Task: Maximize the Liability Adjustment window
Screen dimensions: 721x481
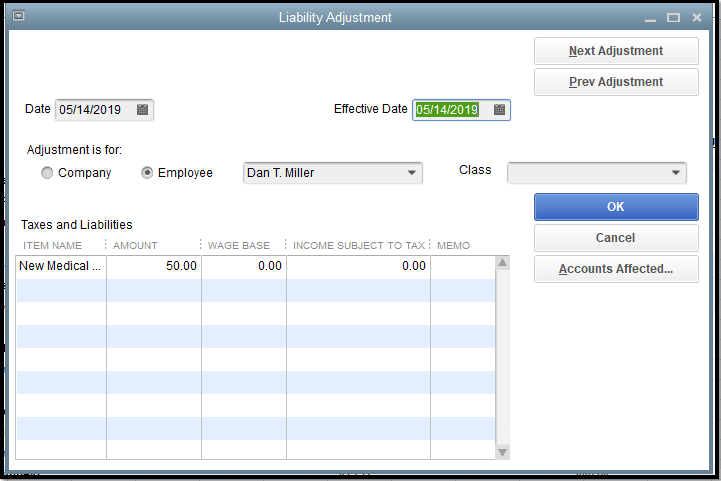Action: point(674,18)
